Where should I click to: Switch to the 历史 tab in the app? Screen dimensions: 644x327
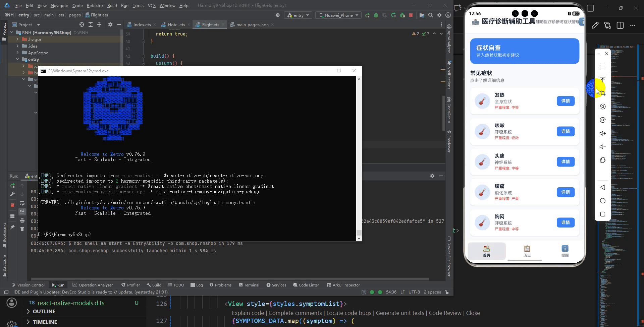pos(527,251)
